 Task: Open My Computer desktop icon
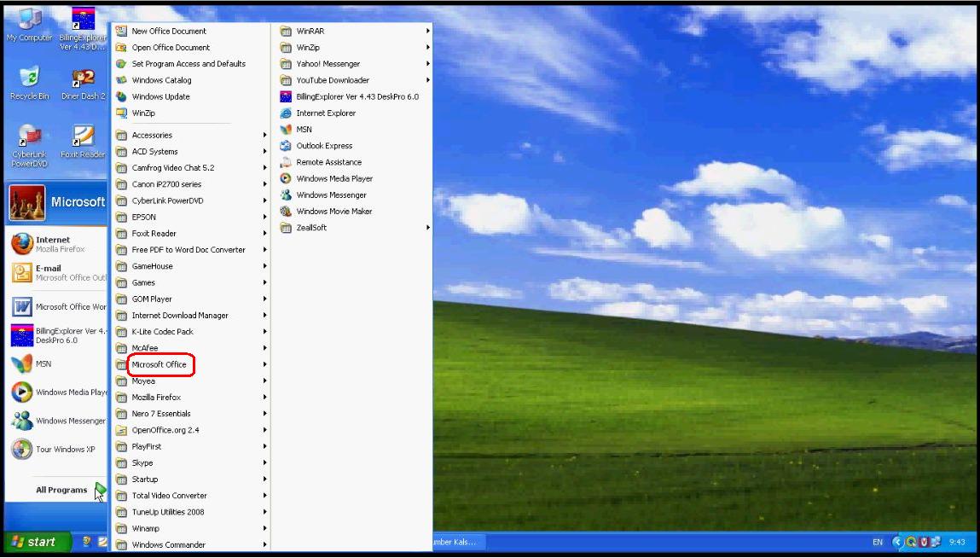click(29, 25)
